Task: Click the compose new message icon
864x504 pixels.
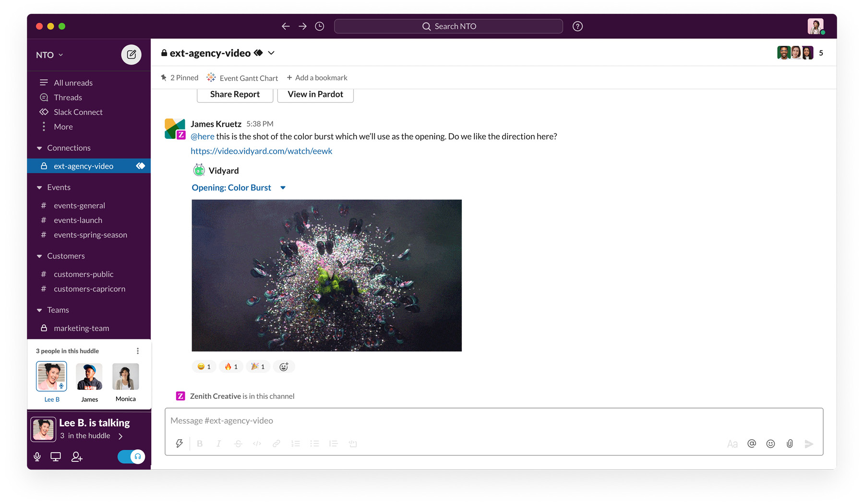Action: point(131,55)
